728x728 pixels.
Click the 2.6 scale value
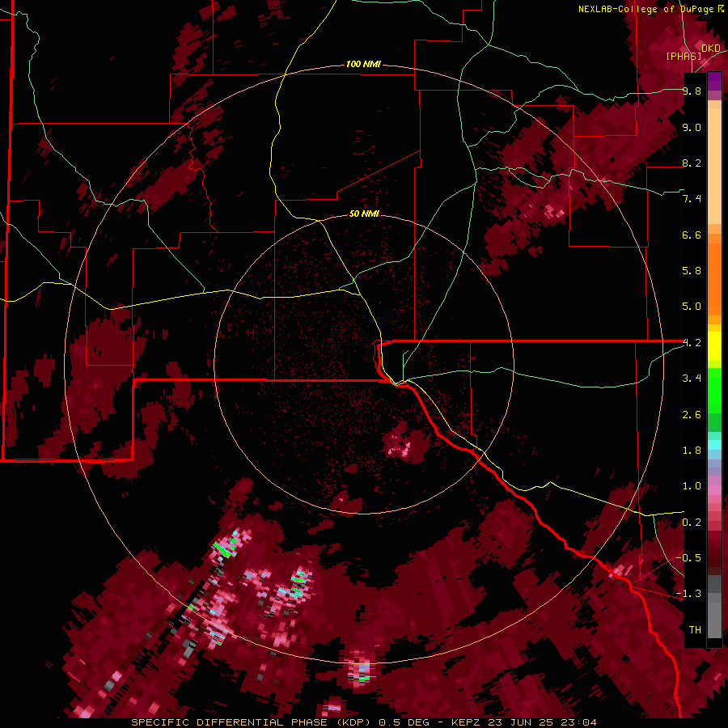pyautogui.click(x=692, y=415)
